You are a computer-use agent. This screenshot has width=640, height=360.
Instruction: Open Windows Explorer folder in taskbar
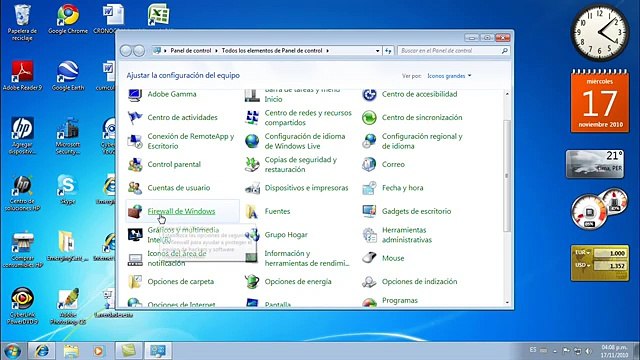pyautogui.click(x=71, y=351)
